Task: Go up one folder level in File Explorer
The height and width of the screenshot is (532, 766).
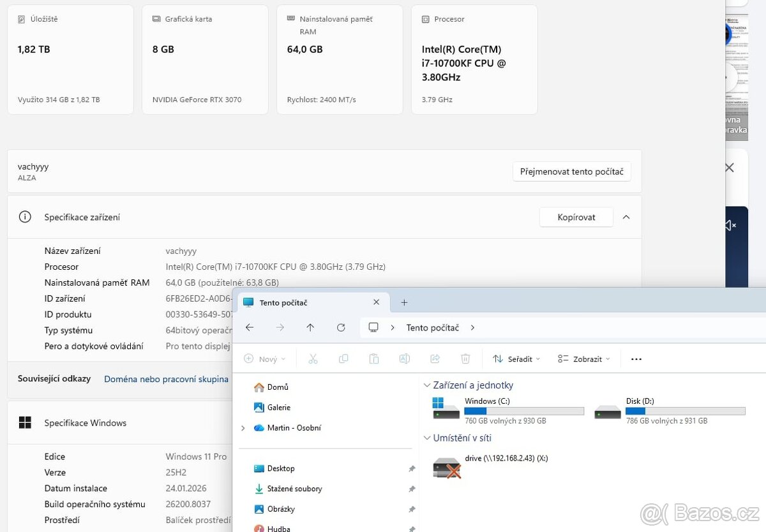Action: point(310,327)
